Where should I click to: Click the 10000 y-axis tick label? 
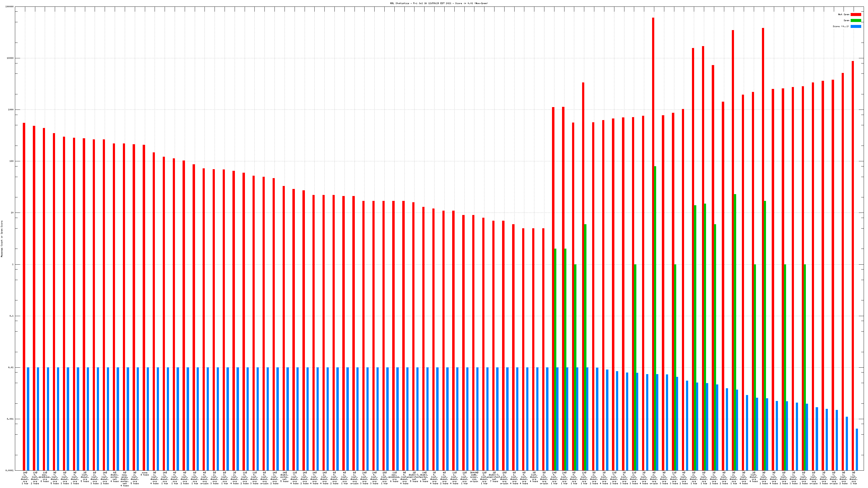[x=10, y=58]
